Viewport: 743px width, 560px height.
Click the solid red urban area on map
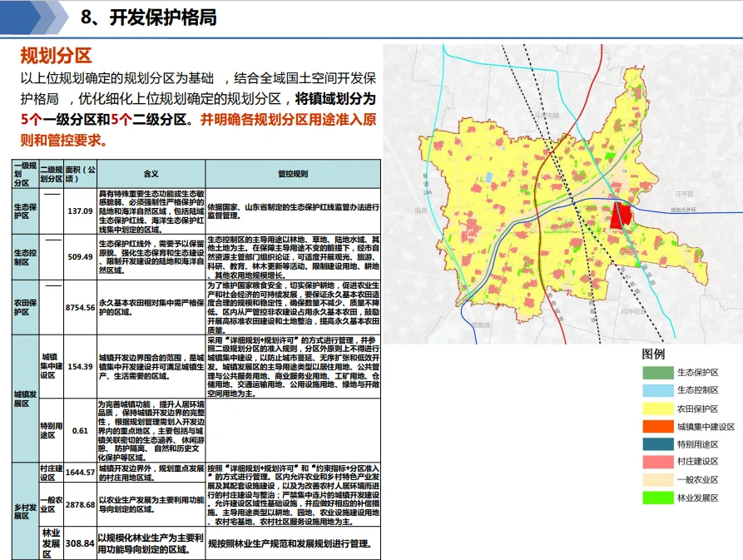pyautogui.click(x=620, y=216)
